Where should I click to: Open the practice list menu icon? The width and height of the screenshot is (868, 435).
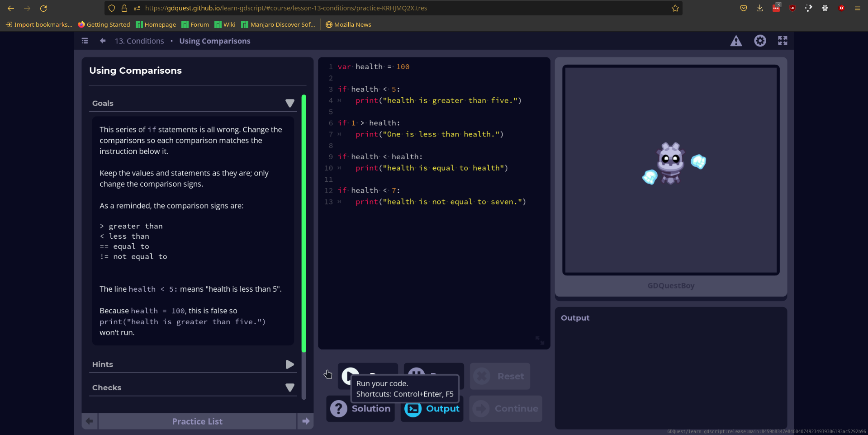coord(85,41)
